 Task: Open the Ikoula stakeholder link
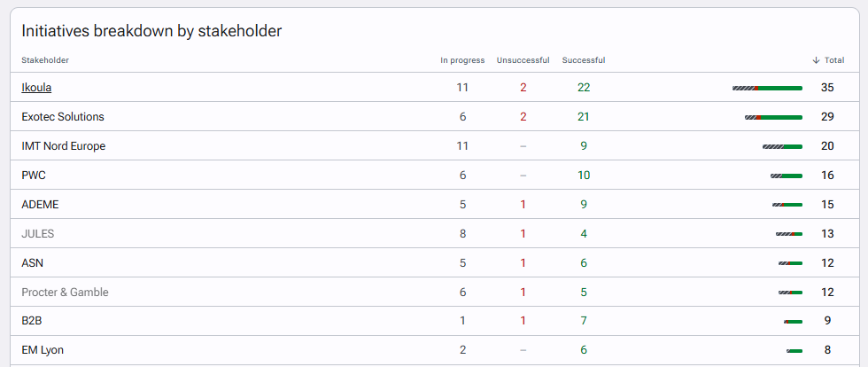coord(36,88)
